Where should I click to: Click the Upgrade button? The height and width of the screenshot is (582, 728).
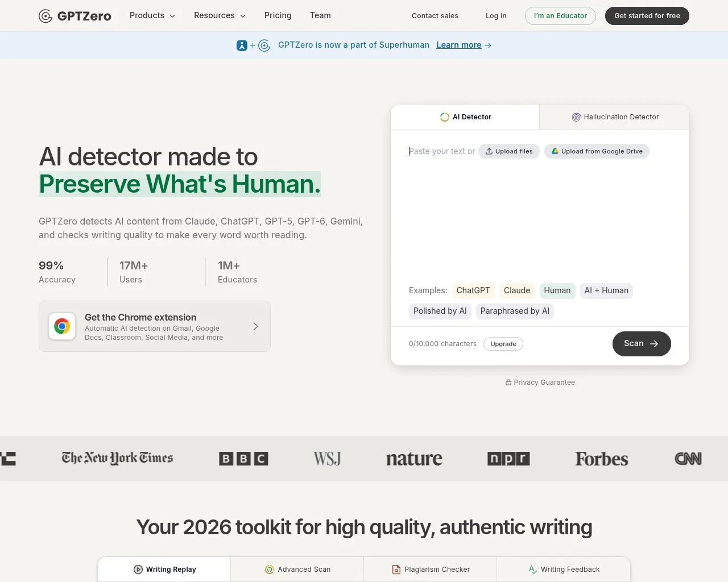click(x=503, y=344)
